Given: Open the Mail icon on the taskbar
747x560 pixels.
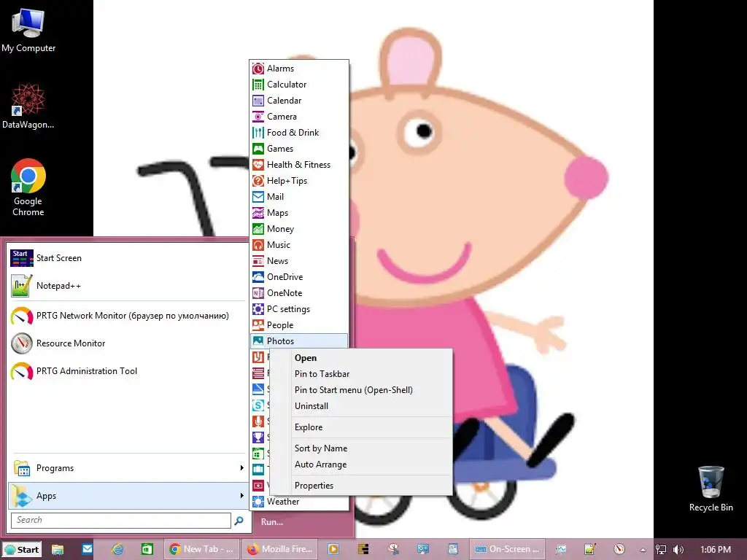Looking at the screenshot, I should point(88,550).
